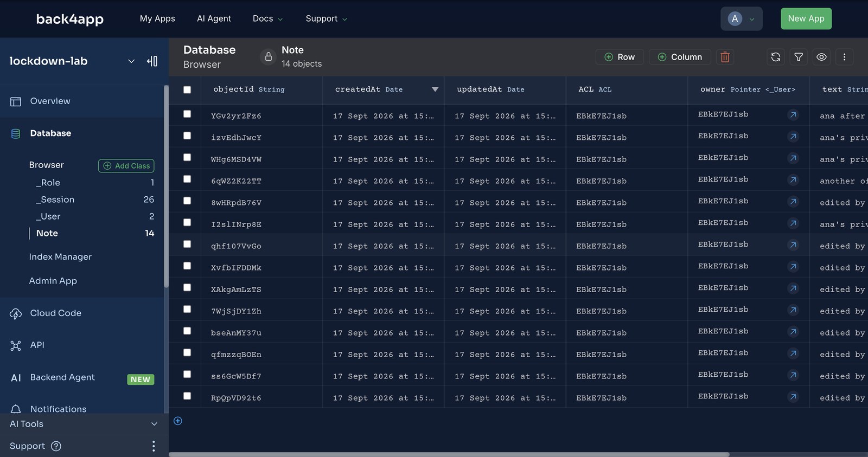Image resolution: width=868 pixels, height=457 pixels.
Task: Expand the lockdown-lab app switcher chevron
Action: click(131, 61)
